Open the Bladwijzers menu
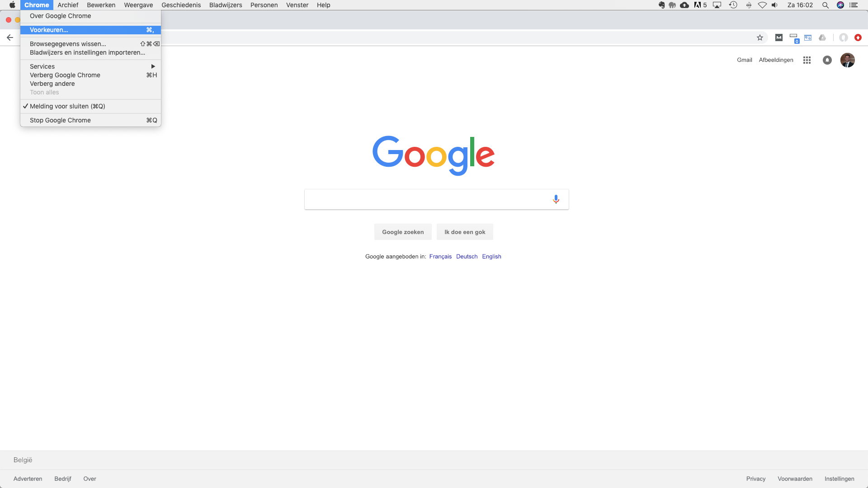The height and width of the screenshot is (488, 868). click(x=226, y=5)
